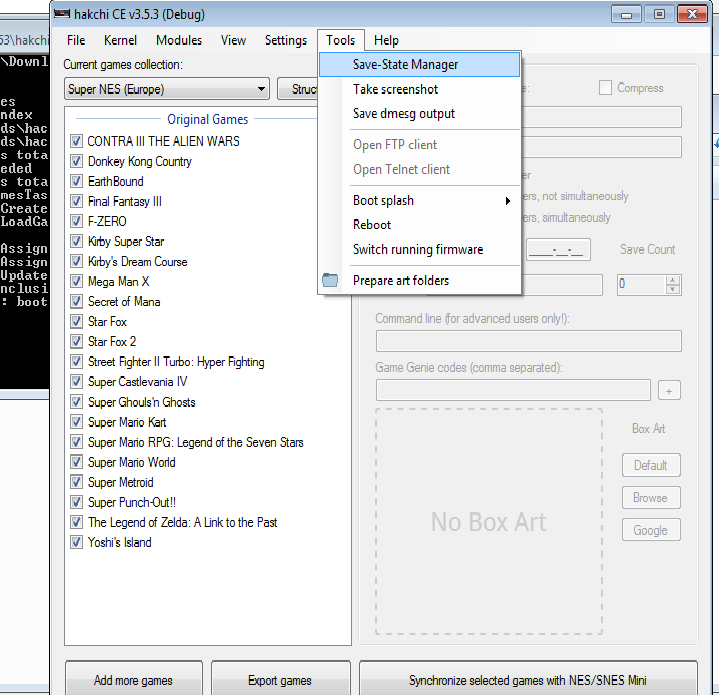Synchronize selected games with NES/SNES Mini
The width and height of the screenshot is (719, 695).
[x=528, y=680]
